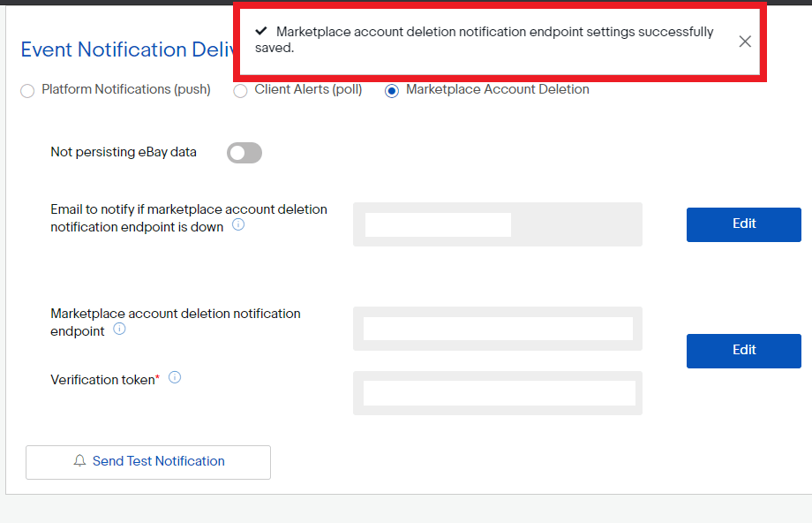Edit the endpoint-down notification email
The height and width of the screenshot is (523, 812).
743,224
